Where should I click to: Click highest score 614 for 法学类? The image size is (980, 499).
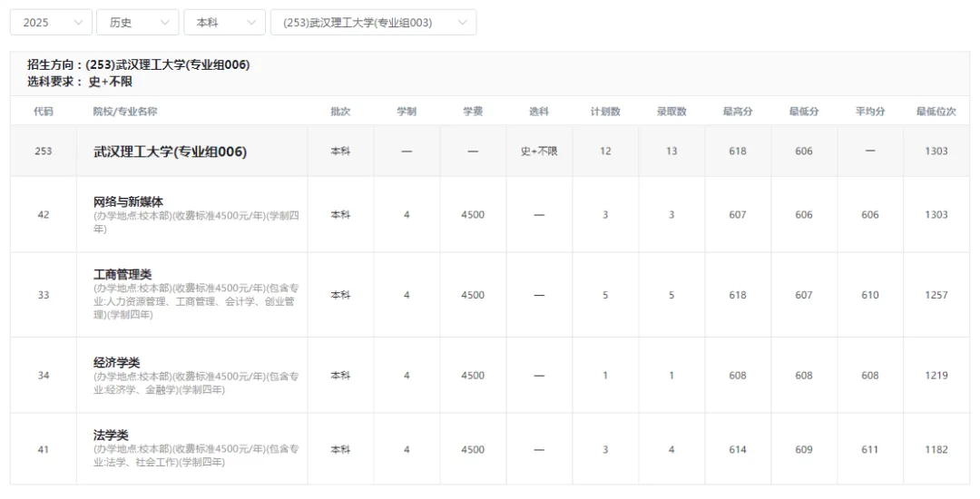click(738, 449)
